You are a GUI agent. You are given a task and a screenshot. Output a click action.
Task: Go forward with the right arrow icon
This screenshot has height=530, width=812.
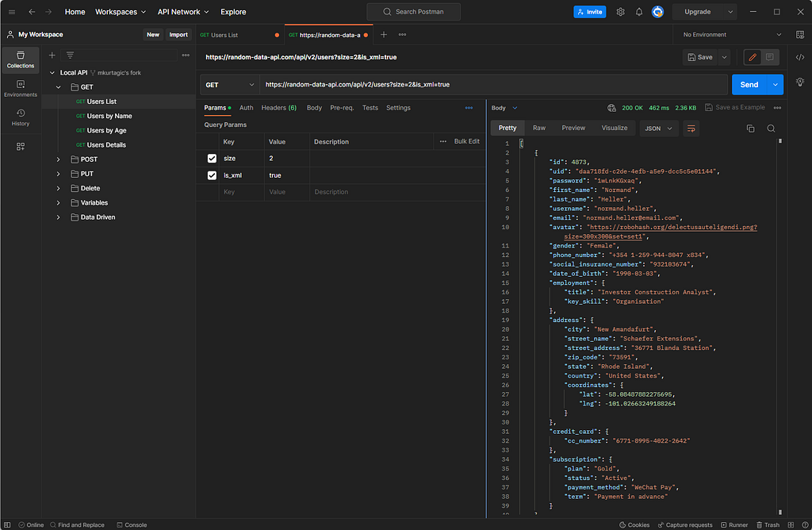tap(48, 12)
